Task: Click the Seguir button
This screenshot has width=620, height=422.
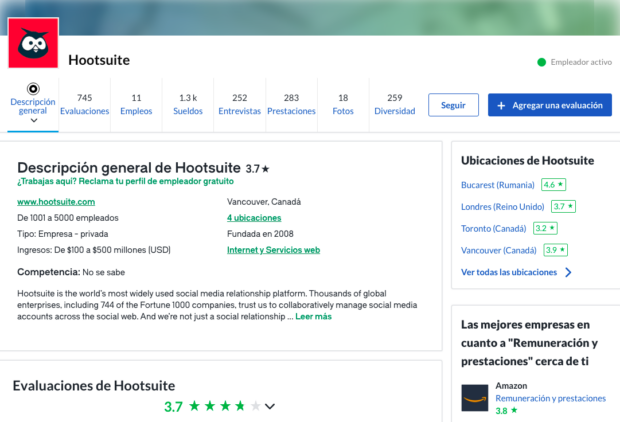Action: pyautogui.click(x=453, y=105)
